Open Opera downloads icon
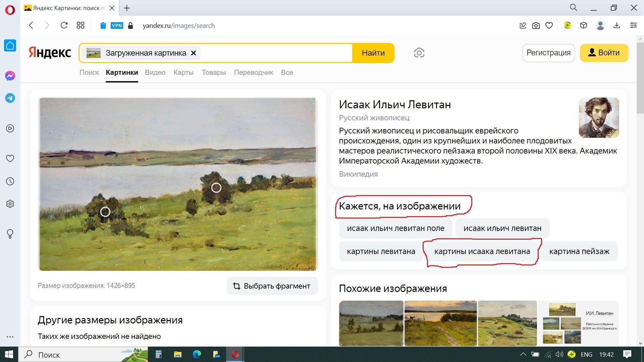Viewport: 644px width, 362px height. [x=617, y=25]
